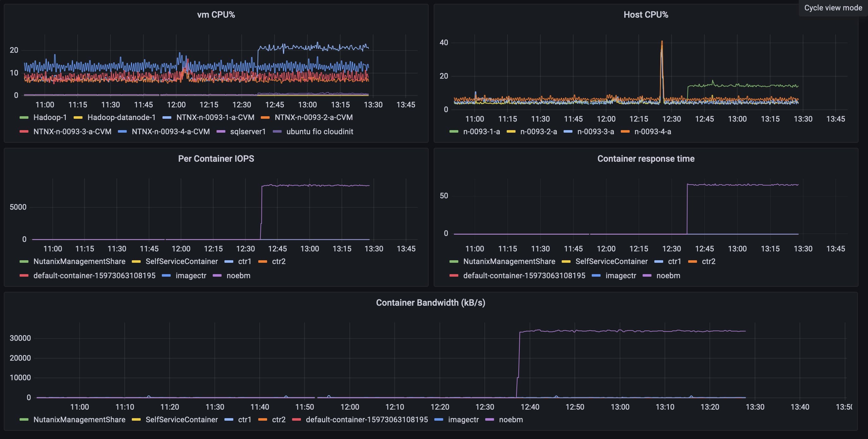Click Hadoop-datanode-1 yellow legend marker
The width and height of the screenshot is (868, 439).
click(x=78, y=117)
